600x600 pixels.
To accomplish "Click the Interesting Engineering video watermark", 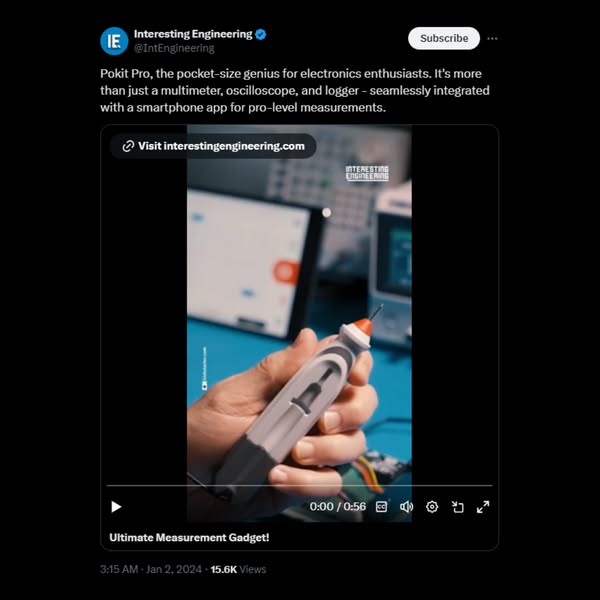I will (367, 173).
